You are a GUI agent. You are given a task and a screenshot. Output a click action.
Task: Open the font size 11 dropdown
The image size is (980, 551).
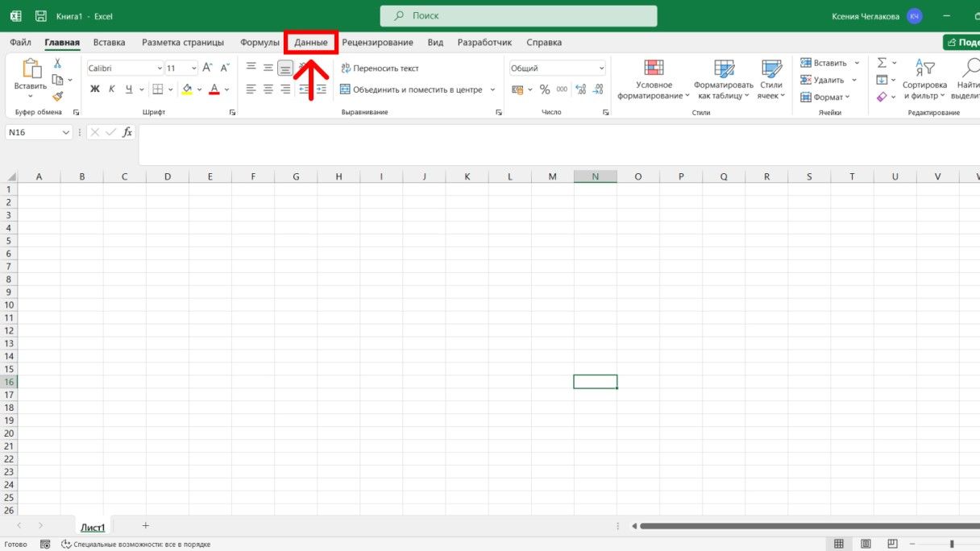(193, 68)
